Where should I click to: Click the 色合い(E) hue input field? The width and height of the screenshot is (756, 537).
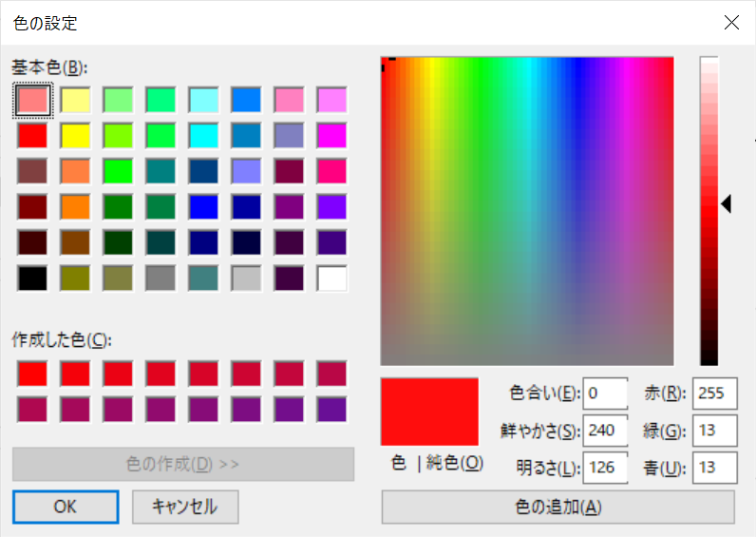click(605, 393)
